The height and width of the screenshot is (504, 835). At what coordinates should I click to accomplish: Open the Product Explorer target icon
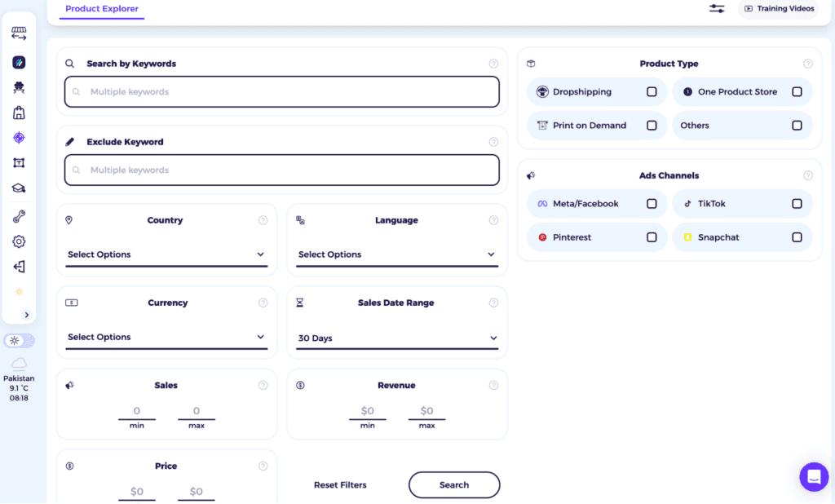click(x=20, y=138)
